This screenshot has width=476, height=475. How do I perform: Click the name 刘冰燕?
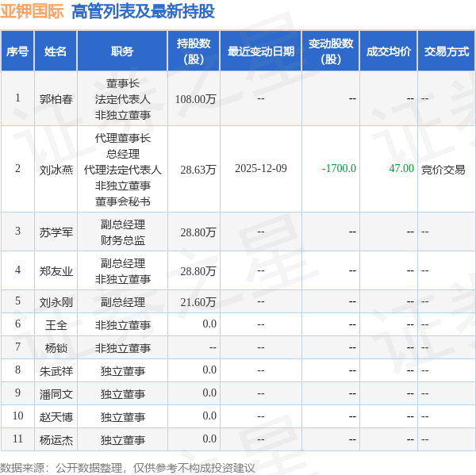56,170
